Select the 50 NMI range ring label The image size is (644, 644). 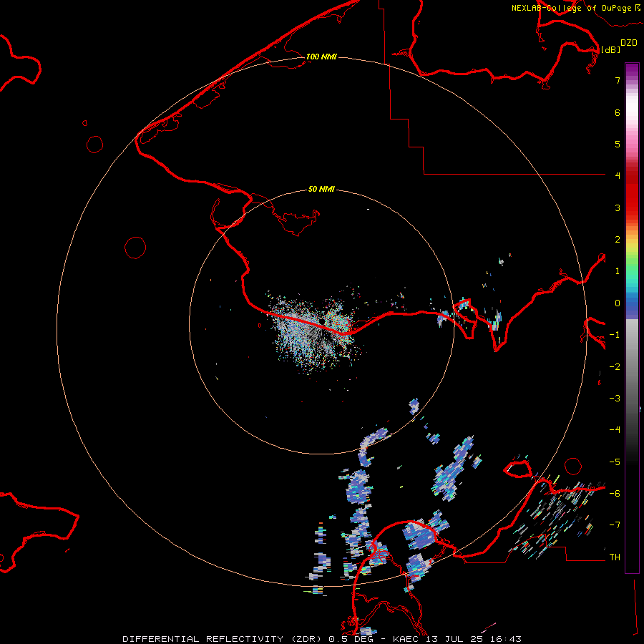coord(321,189)
